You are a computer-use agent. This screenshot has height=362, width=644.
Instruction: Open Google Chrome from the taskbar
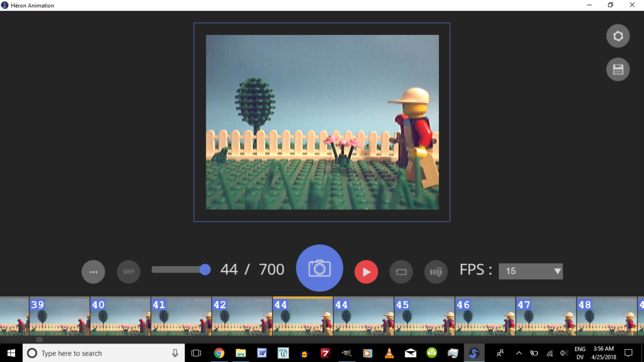click(219, 353)
